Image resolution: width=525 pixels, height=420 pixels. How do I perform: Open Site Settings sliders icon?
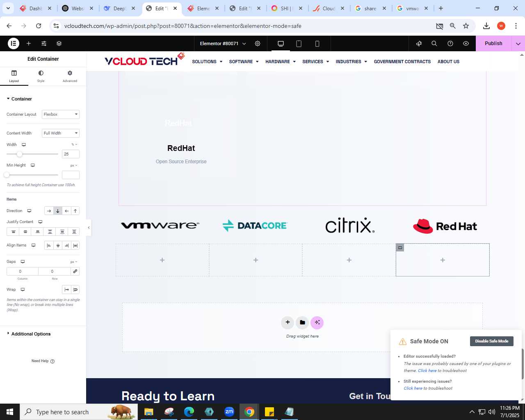point(44,43)
